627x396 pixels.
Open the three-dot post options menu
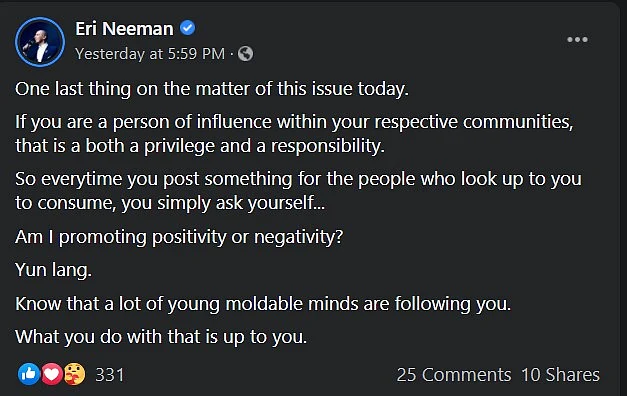pos(577,39)
